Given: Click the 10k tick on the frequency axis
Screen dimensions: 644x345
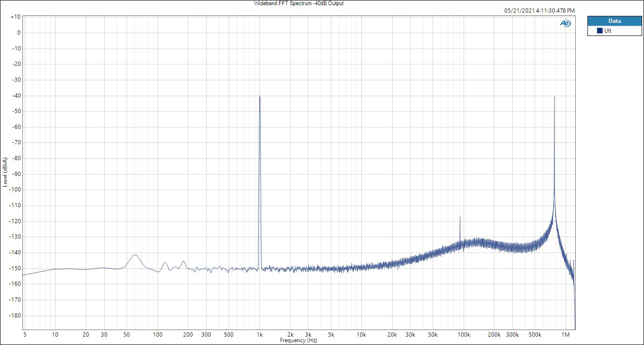Looking at the screenshot, I should pos(361,335).
